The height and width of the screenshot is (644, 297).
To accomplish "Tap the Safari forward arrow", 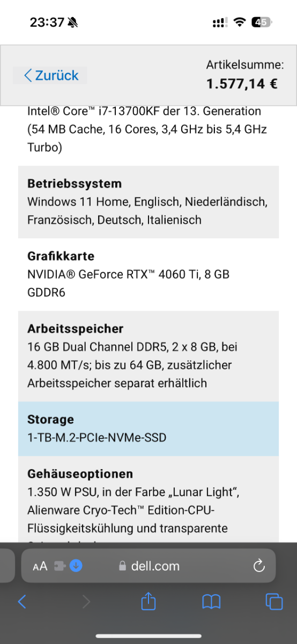I will 86,602.
